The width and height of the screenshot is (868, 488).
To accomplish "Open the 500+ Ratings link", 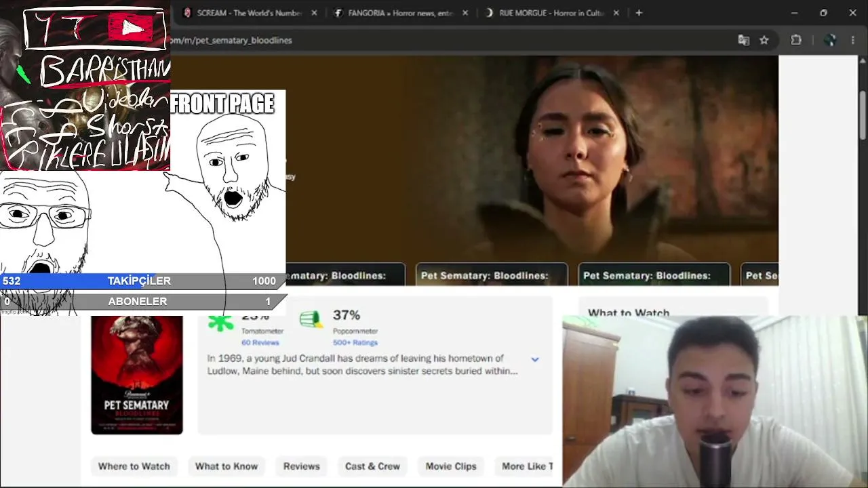I will pos(355,343).
